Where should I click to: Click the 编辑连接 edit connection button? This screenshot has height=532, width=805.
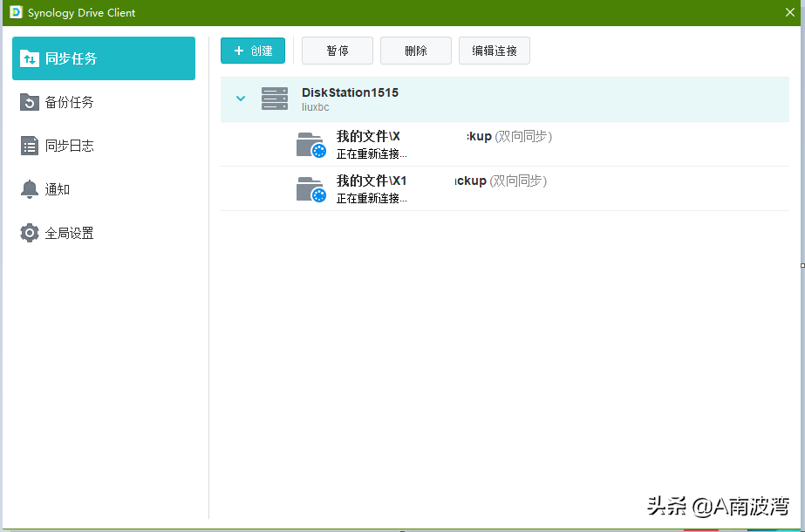(495, 51)
